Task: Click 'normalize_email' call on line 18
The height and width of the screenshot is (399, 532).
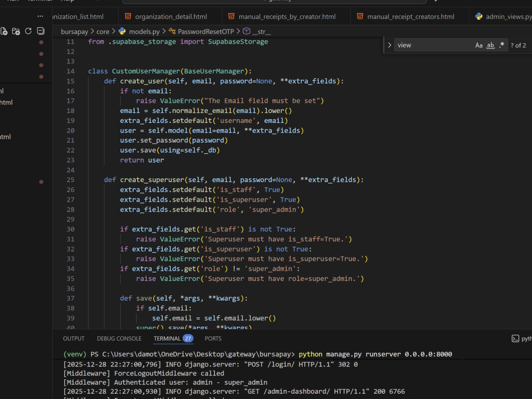Action: [x=202, y=111]
